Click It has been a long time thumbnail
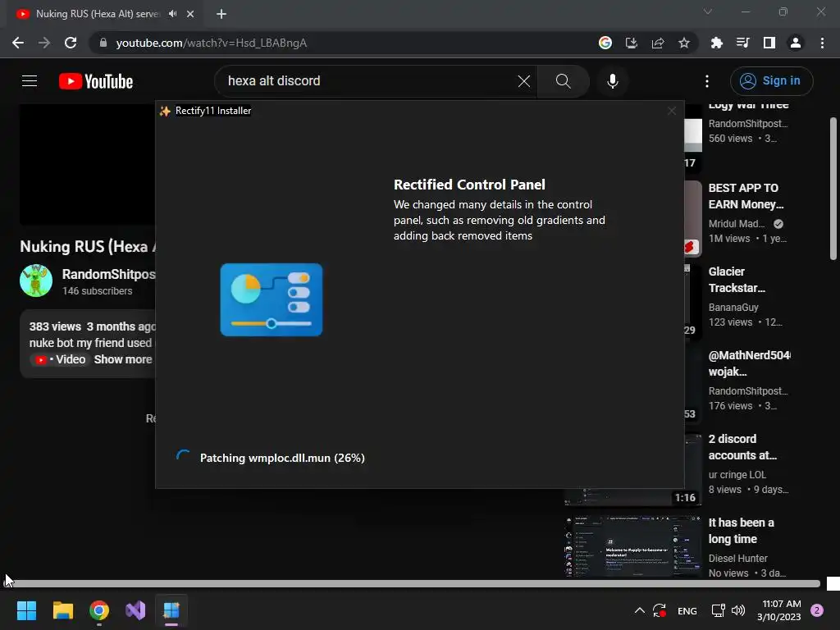 [x=633, y=546]
